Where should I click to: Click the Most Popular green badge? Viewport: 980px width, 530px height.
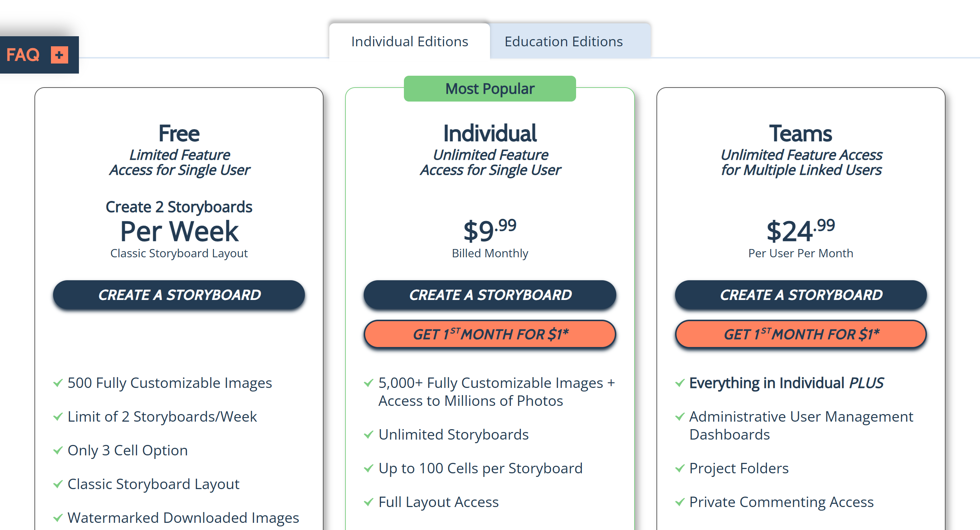tap(490, 89)
